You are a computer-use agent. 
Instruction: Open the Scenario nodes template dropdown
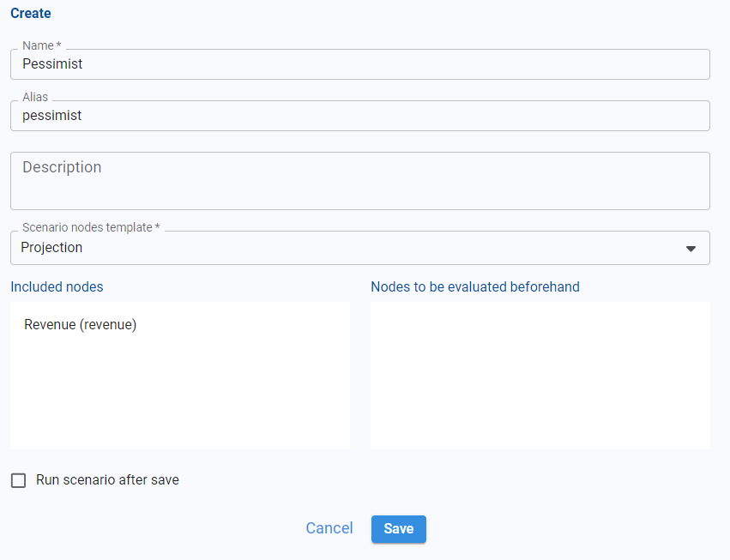(x=359, y=248)
